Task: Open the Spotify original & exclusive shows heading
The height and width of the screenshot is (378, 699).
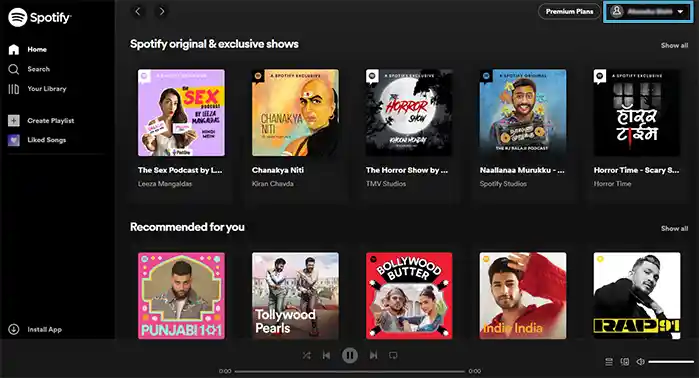Action: (x=214, y=44)
